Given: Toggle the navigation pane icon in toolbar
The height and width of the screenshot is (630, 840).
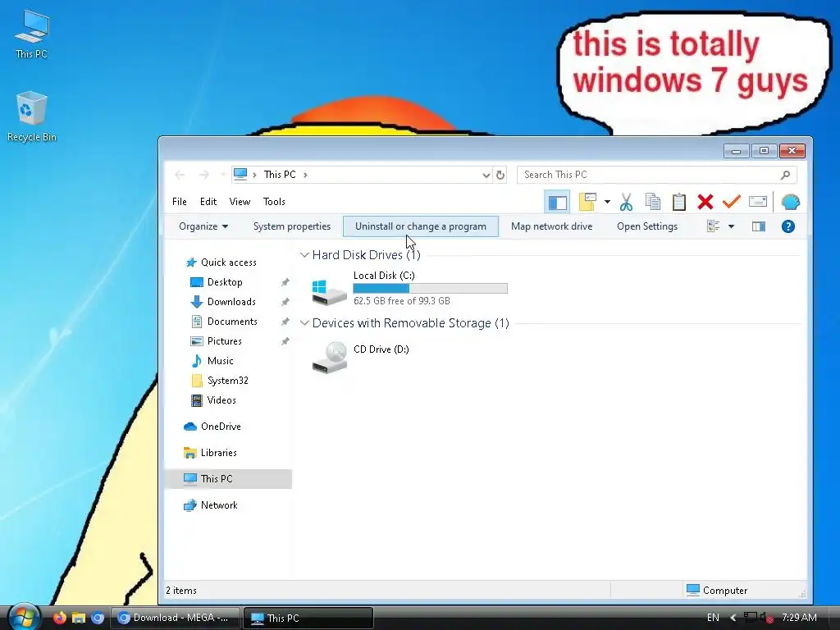Looking at the screenshot, I should [x=557, y=203].
